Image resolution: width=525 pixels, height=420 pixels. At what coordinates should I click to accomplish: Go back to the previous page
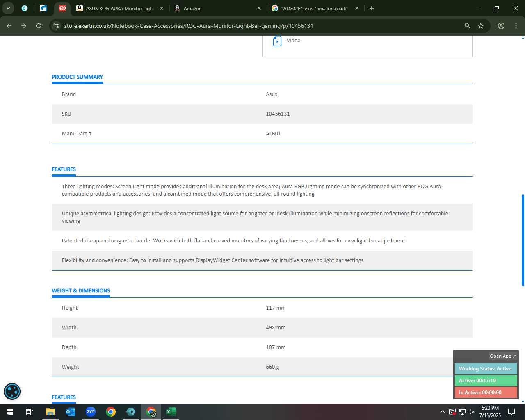pyautogui.click(x=9, y=26)
